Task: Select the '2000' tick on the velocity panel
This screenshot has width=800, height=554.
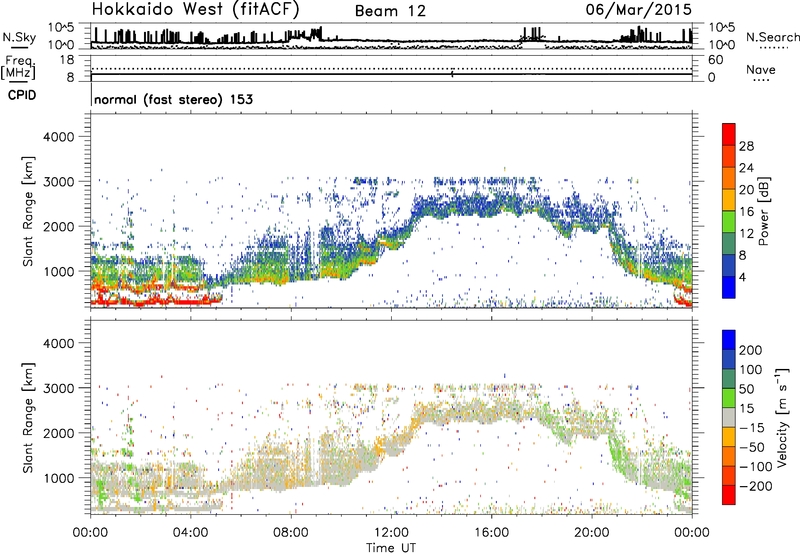Action: 58,433
